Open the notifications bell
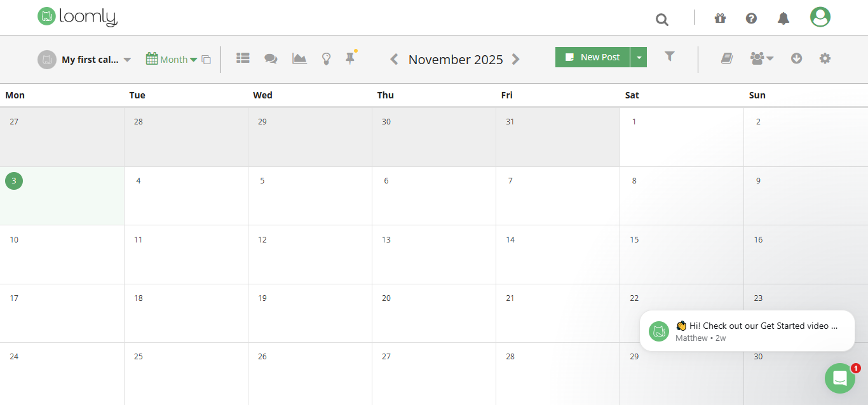868x405 pixels. (x=783, y=18)
